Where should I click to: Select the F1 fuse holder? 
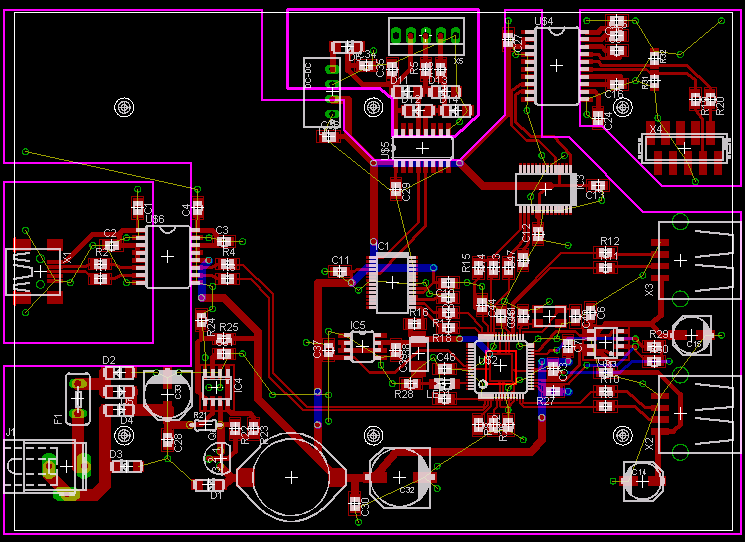click(78, 399)
